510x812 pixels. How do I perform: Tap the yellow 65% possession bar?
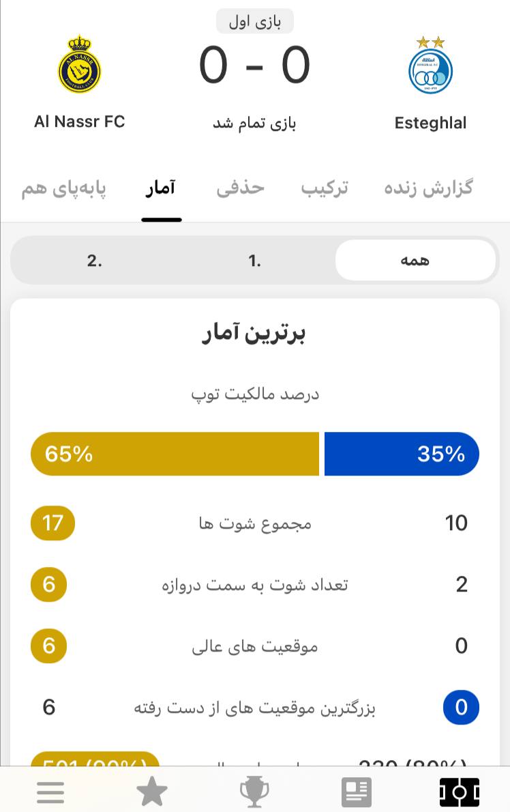pos(175,454)
